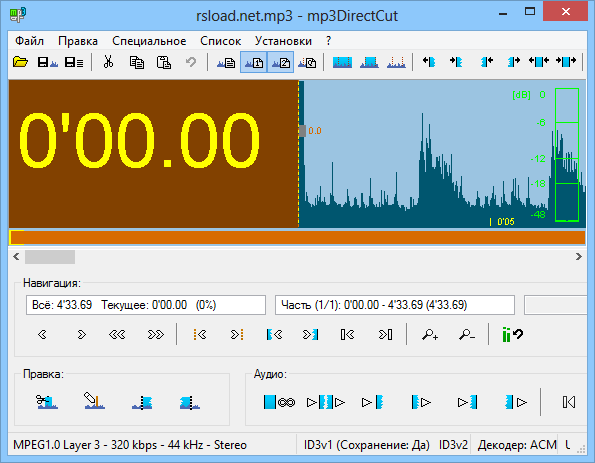Click the outward double-arrow selection icon
This screenshot has height=463, width=595.
(539, 61)
